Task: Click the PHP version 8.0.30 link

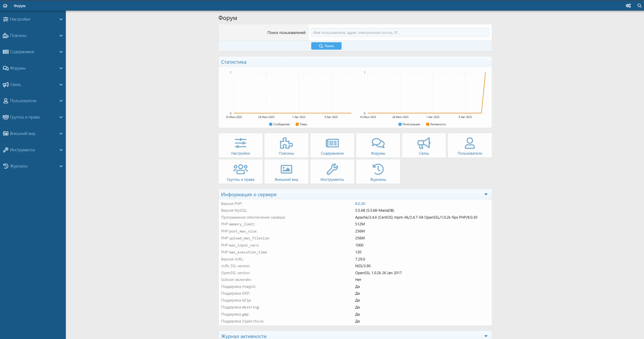Action: coord(360,204)
